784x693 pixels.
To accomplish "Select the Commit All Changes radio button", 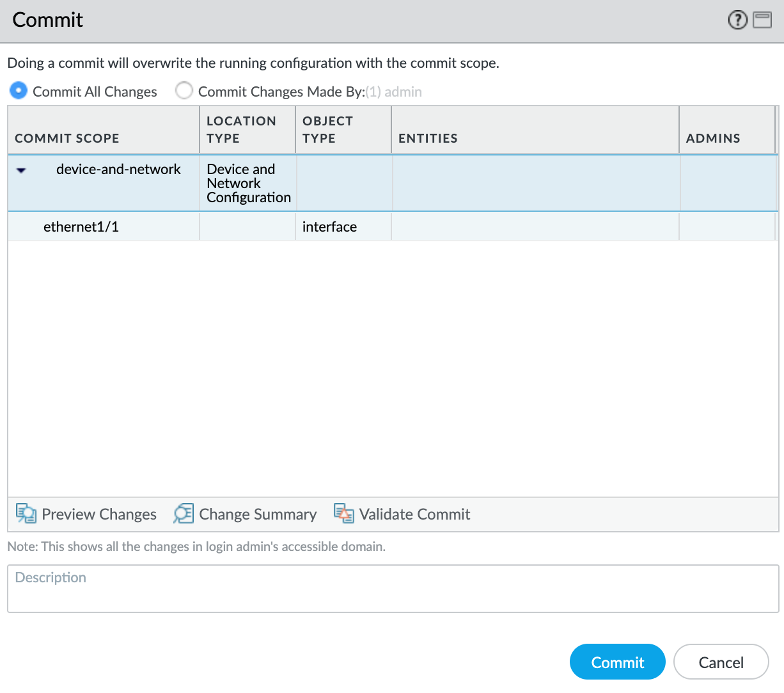I will (x=19, y=92).
